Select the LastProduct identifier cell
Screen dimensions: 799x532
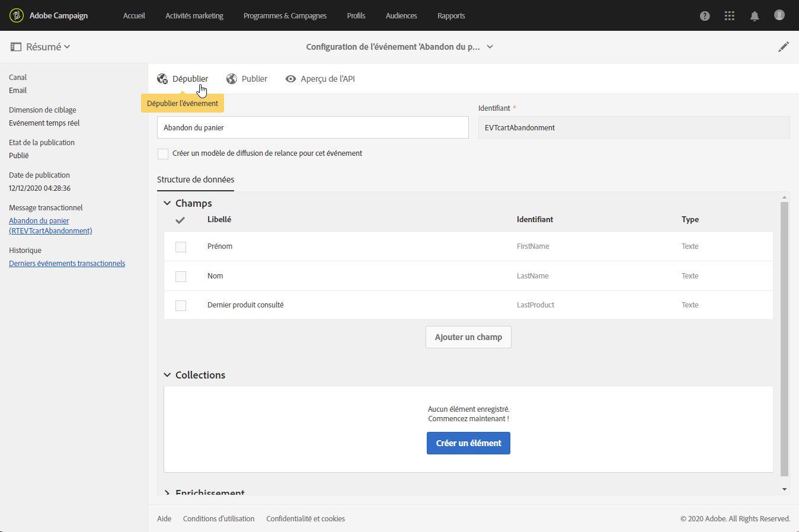coord(536,305)
